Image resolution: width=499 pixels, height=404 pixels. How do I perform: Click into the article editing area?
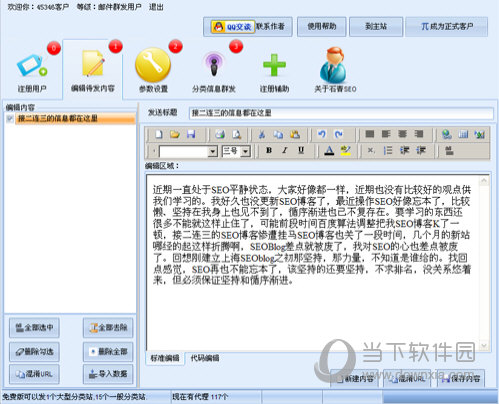click(313, 262)
